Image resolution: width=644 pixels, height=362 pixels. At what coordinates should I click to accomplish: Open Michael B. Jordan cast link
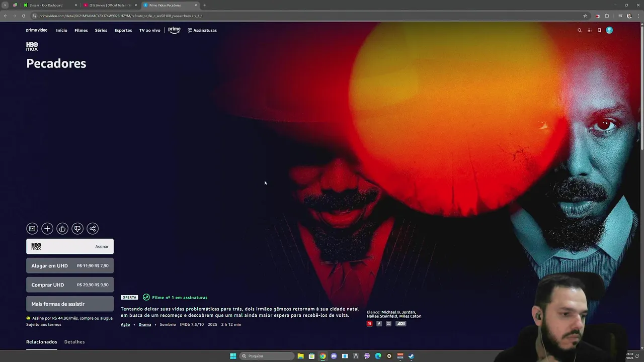coord(398,312)
